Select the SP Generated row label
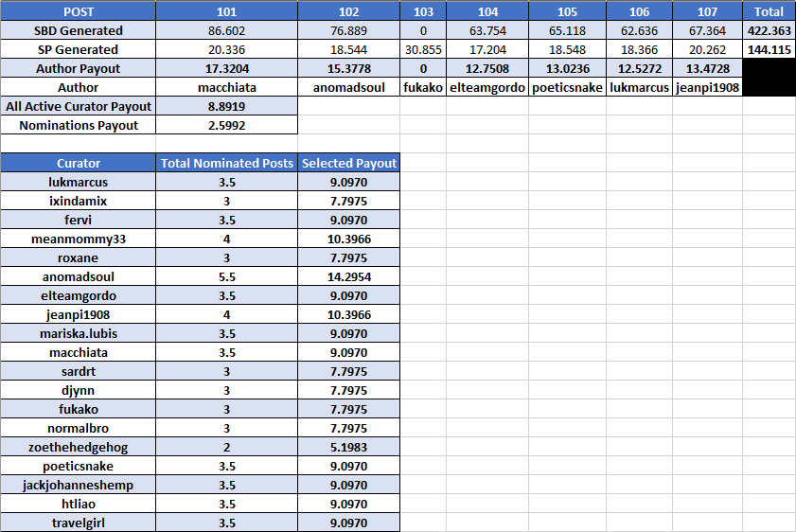 coord(79,49)
